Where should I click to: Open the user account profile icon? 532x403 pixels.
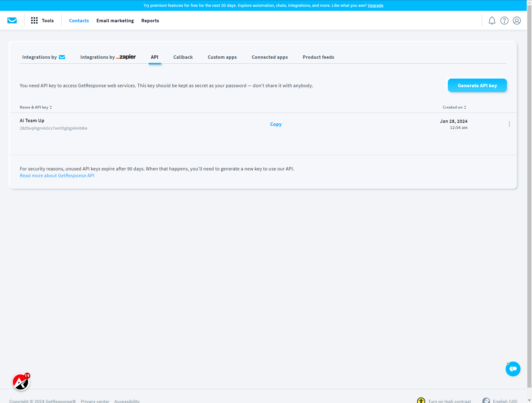(x=517, y=20)
